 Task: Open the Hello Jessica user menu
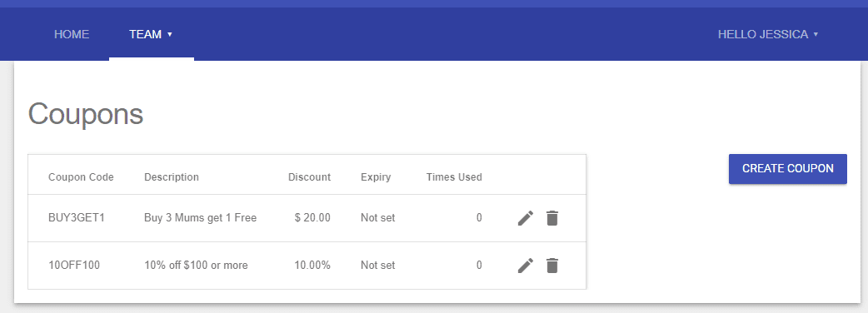pyautogui.click(x=768, y=34)
